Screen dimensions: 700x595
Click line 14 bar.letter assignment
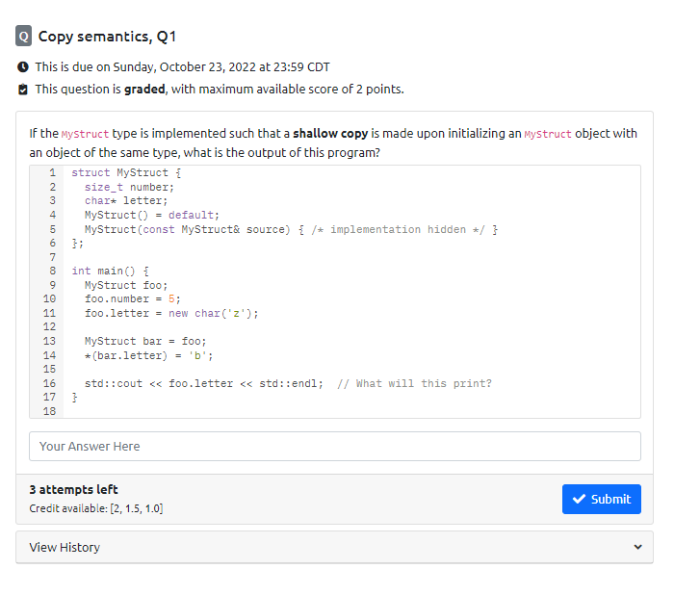[x=148, y=356]
